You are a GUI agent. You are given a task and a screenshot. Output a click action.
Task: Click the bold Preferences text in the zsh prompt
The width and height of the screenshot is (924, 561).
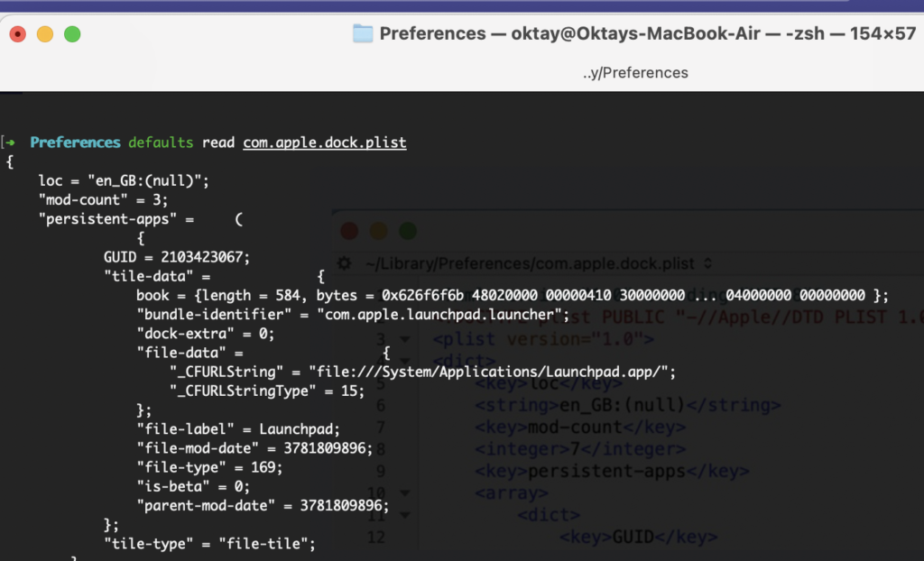[x=75, y=142]
